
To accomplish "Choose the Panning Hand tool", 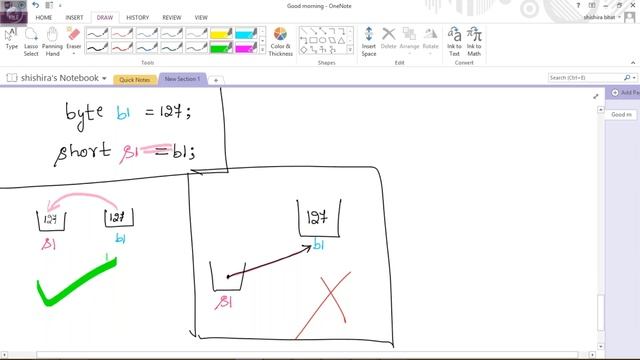I will tap(52, 42).
